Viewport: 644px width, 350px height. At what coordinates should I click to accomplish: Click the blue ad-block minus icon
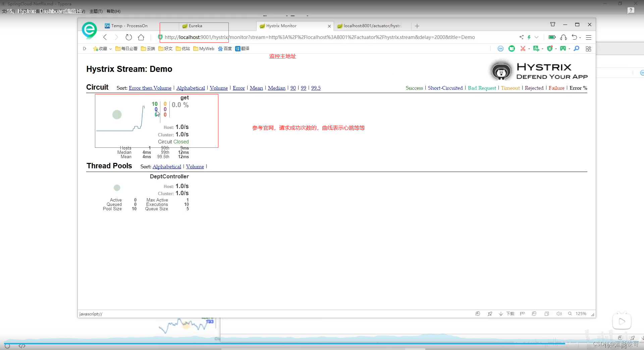point(500,49)
